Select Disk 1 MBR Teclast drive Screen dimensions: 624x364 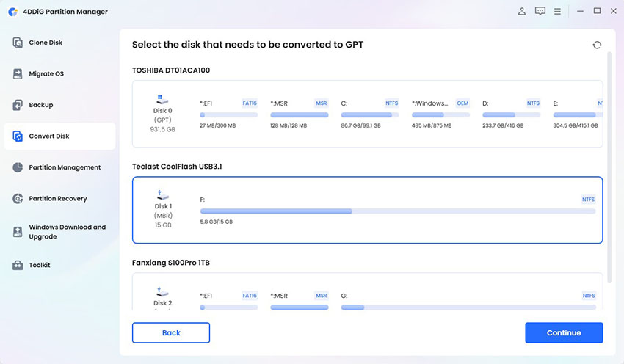(163, 210)
